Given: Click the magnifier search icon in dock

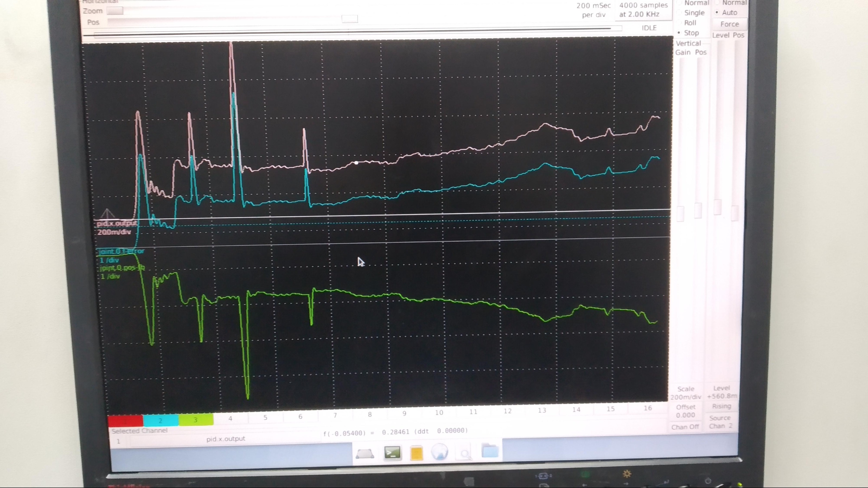Looking at the screenshot, I should click(x=465, y=454).
